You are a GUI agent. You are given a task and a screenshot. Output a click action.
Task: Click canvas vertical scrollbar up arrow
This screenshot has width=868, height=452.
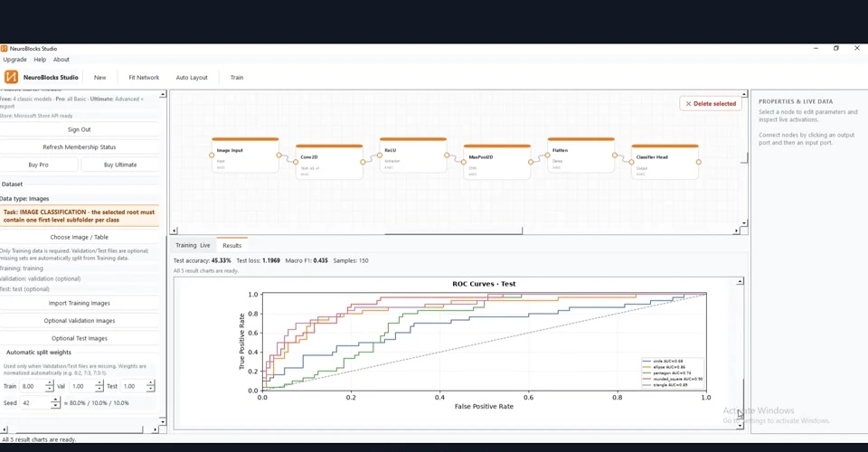coord(744,95)
